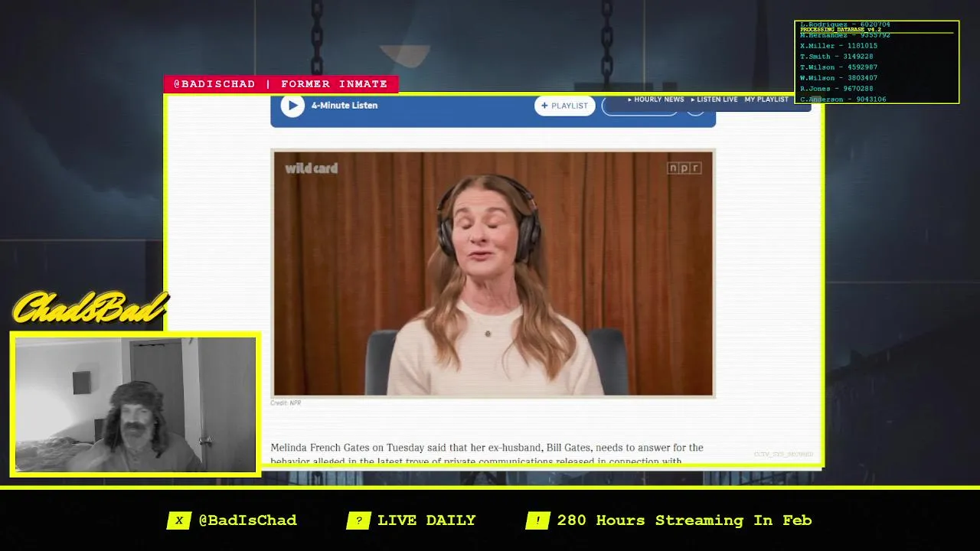
Task: Click the question mark icon beside LIVE DAILY
Action: tap(358, 520)
